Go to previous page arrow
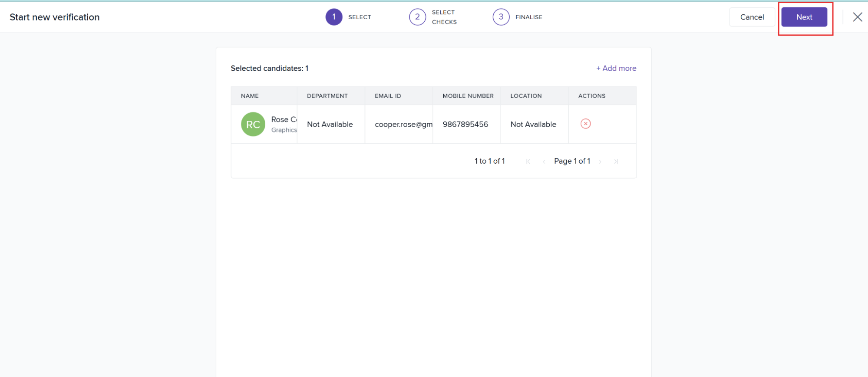This screenshot has width=868, height=377. point(544,162)
